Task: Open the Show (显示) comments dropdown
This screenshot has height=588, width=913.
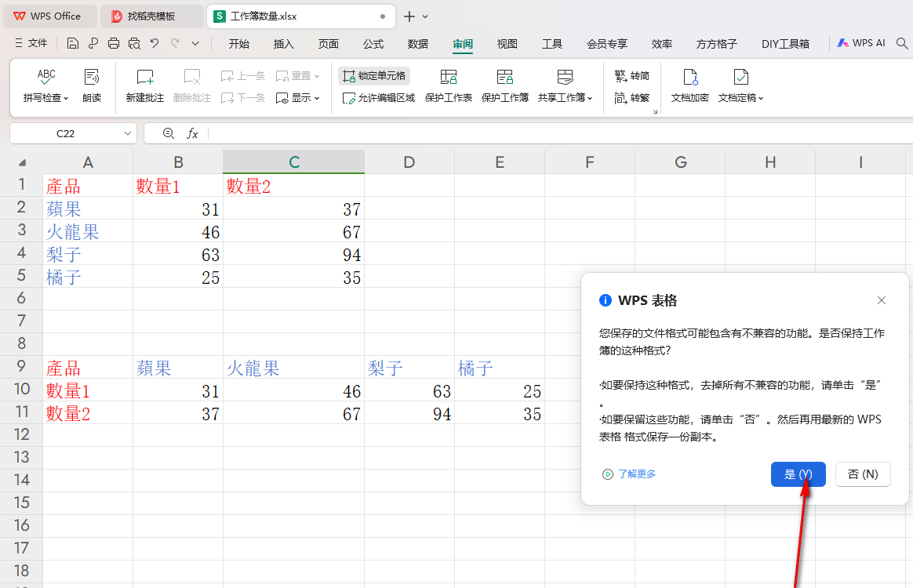Action: [297, 98]
